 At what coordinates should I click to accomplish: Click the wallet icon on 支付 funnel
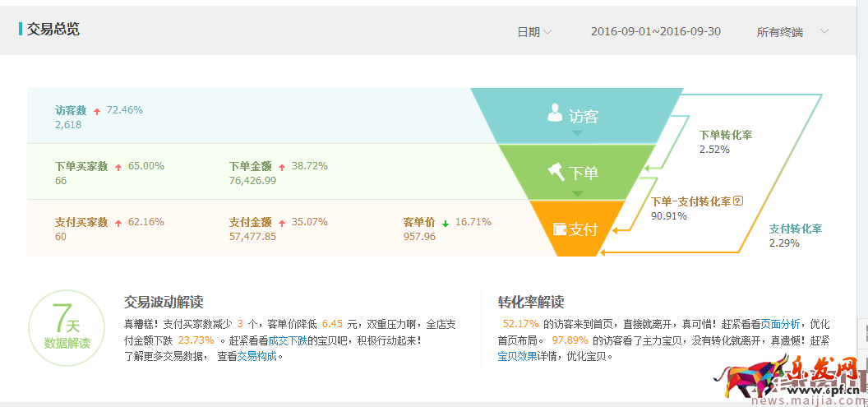pyautogui.click(x=560, y=229)
